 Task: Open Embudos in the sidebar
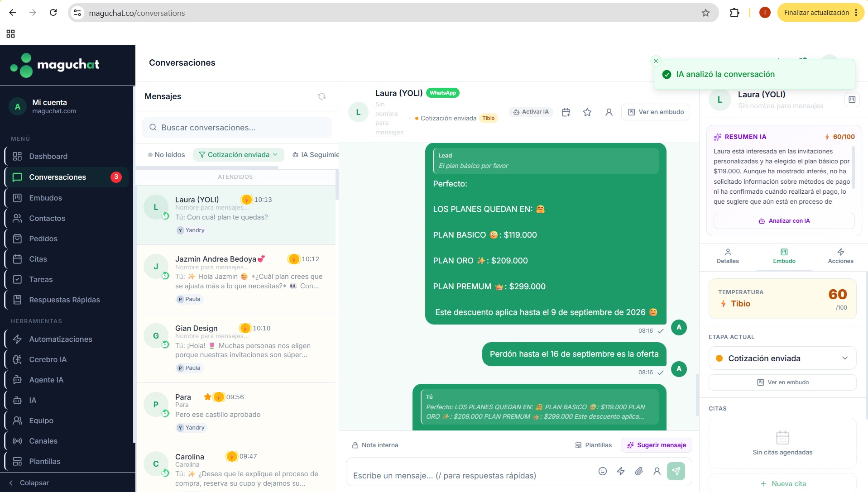[67, 198]
